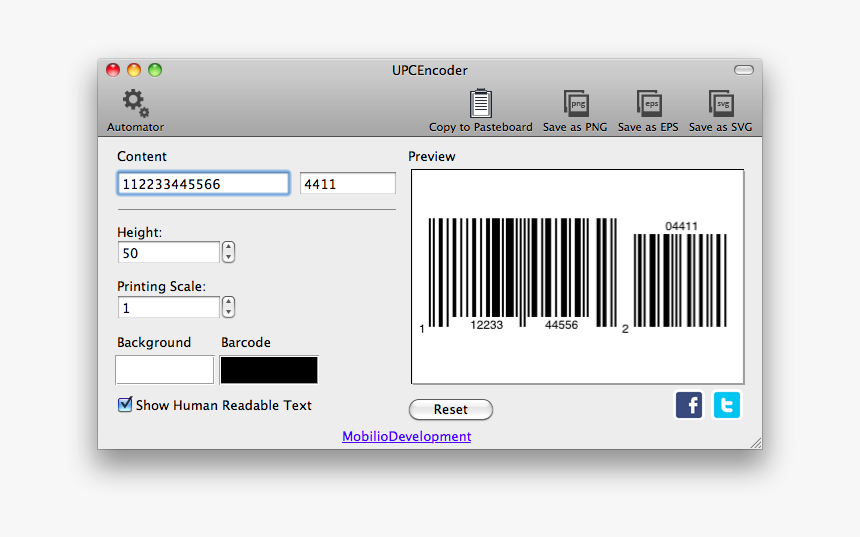Focus the supplement field 4411
The width and height of the screenshot is (860, 537).
tap(348, 184)
